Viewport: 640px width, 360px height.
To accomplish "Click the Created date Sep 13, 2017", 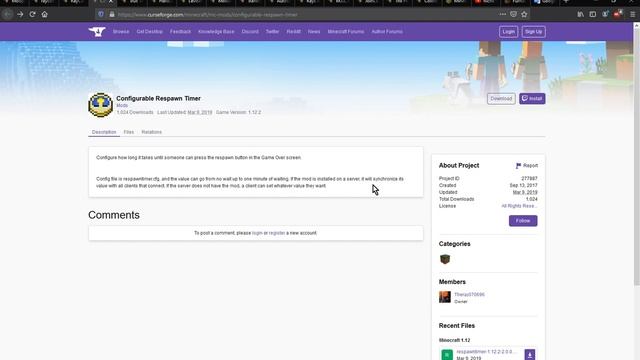I will (524, 185).
